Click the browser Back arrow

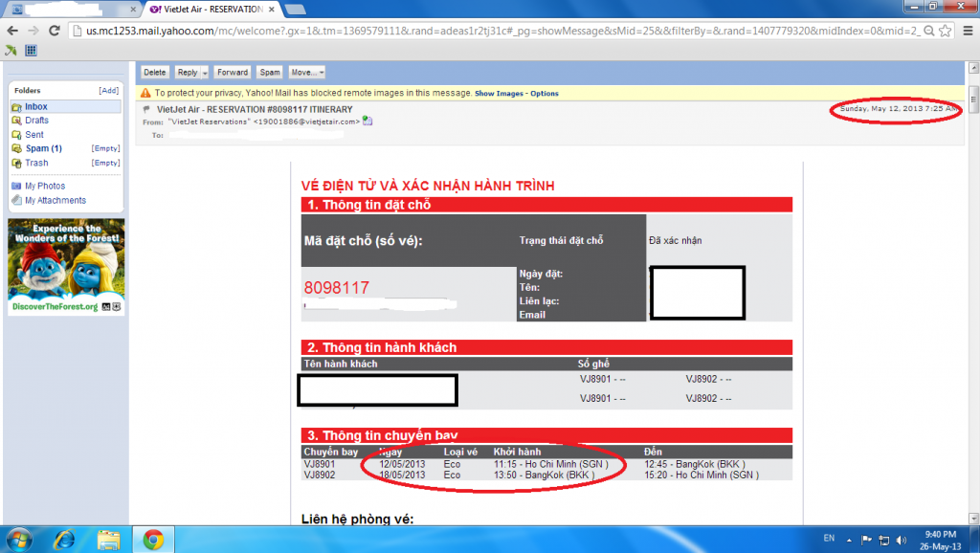[12, 31]
